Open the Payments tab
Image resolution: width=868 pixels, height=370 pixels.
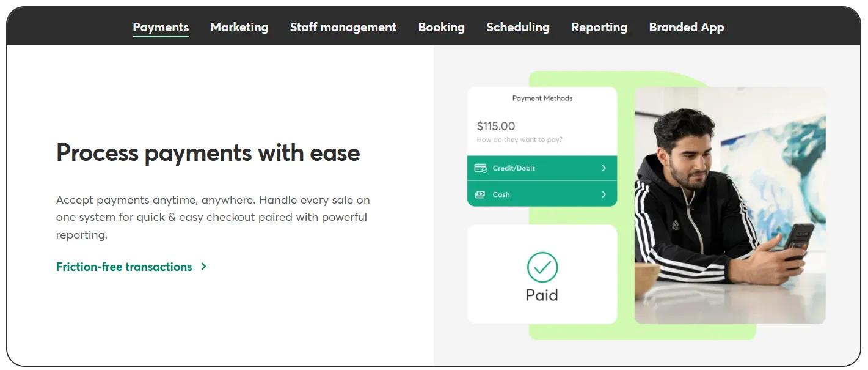pos(161,27)
